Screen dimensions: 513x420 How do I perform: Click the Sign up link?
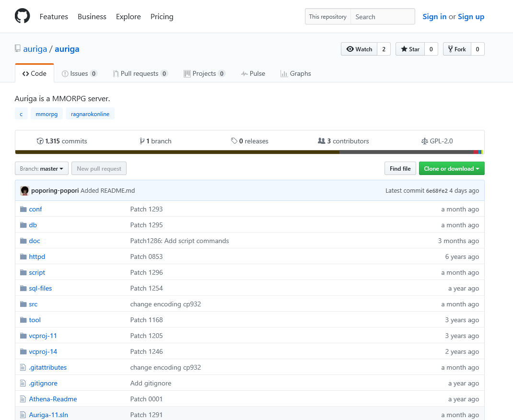[471, 17]
